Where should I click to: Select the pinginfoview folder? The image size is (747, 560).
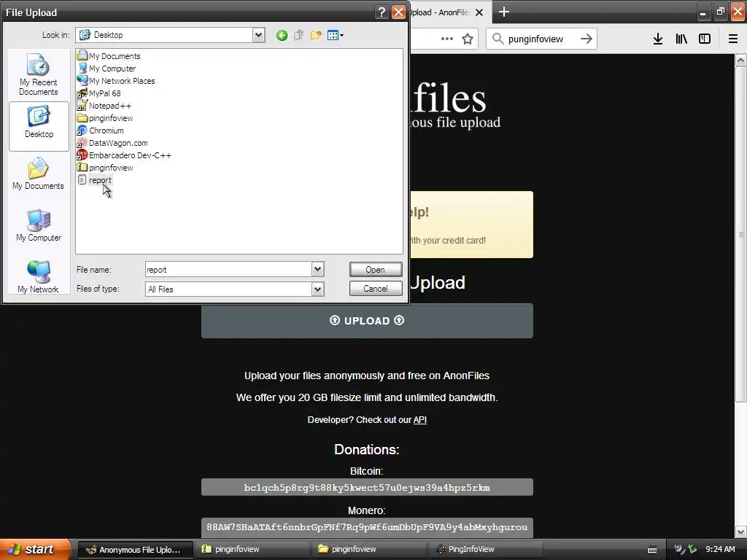point(105,118)
